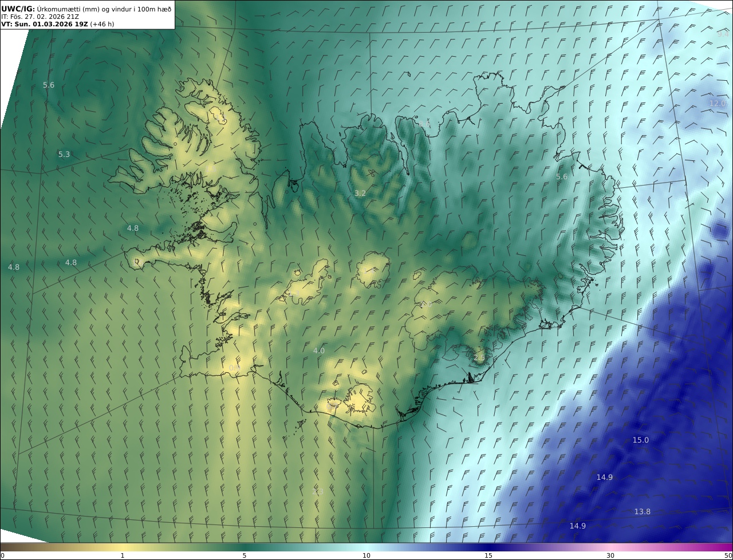Click the colorbar tick label "5"

coord(245,555)
